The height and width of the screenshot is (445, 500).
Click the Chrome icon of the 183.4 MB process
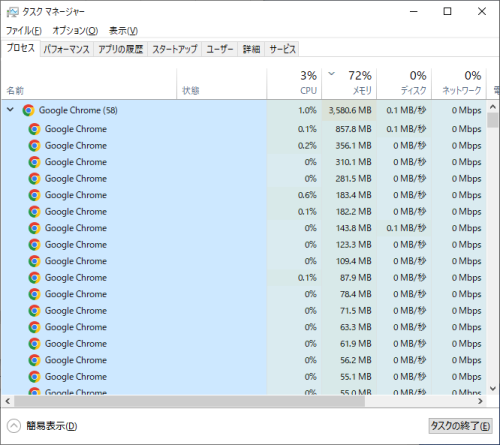[x=34, y=195]
